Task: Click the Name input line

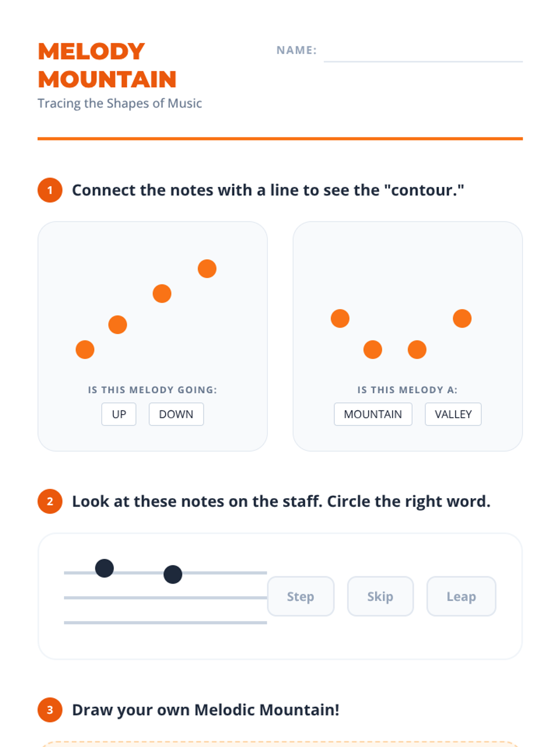Action: (x=423, y=52)
